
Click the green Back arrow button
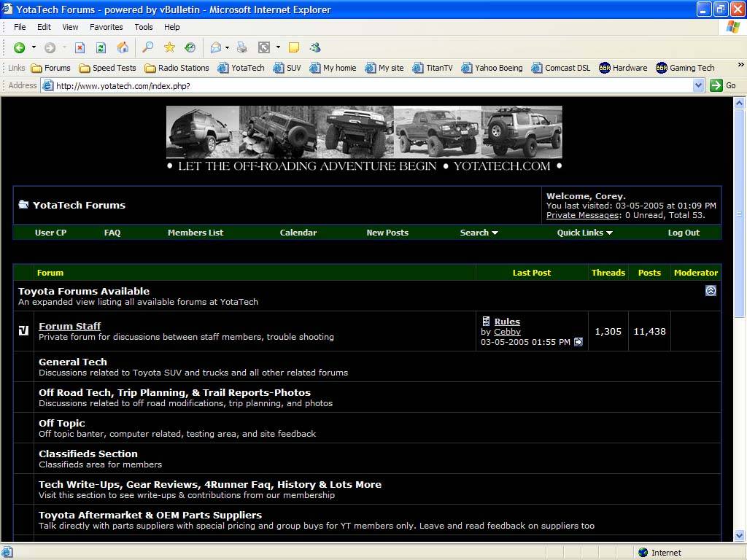(x=19, y=47)
